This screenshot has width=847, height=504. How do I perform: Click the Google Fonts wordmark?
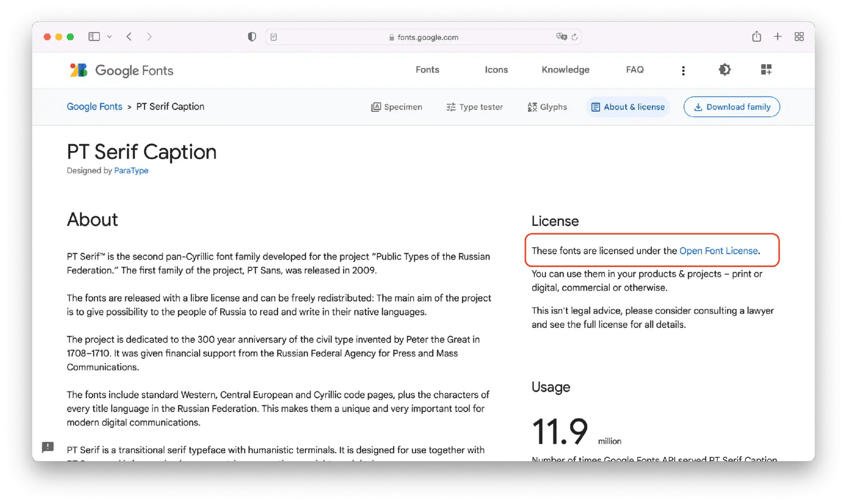[134, 71]
